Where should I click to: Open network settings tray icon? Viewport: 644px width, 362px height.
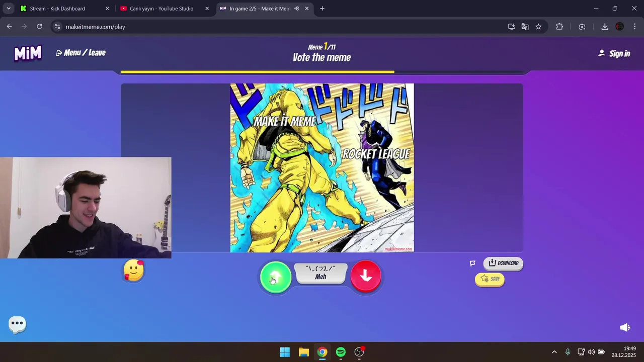[x=581, y=352]
